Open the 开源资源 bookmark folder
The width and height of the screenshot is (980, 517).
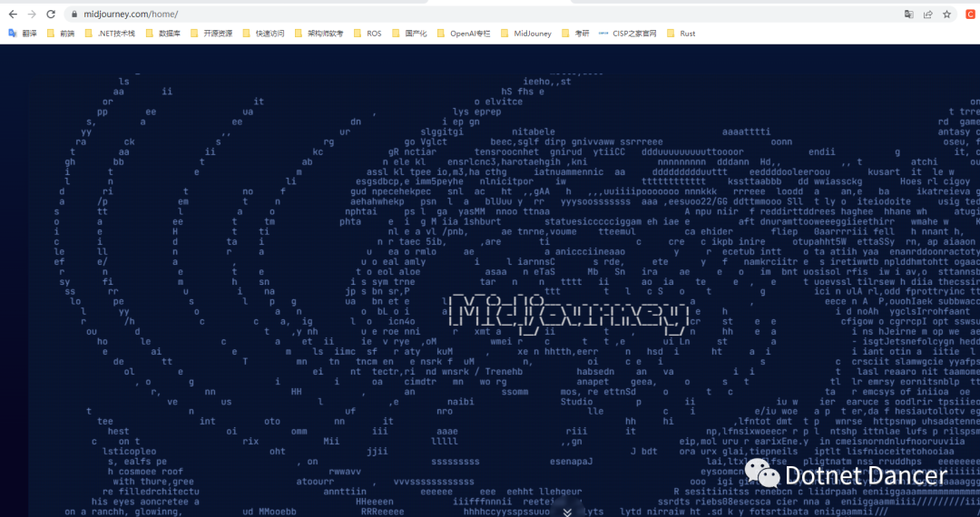[210, 33]
